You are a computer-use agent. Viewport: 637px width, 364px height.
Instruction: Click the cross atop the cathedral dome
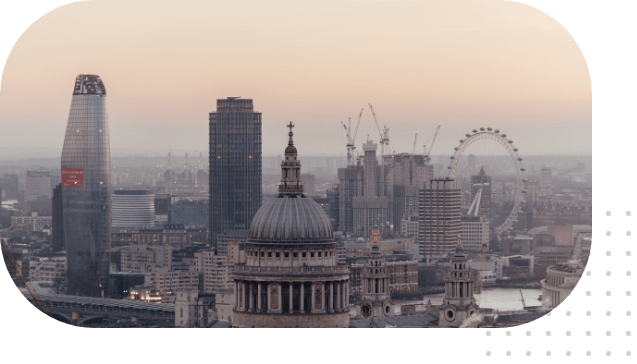(290, 127)
